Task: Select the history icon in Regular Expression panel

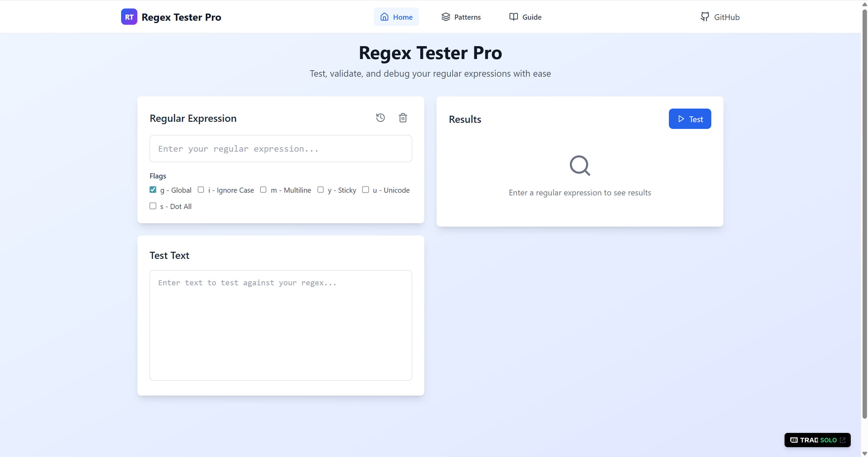Action: click(x=380, y=118)
